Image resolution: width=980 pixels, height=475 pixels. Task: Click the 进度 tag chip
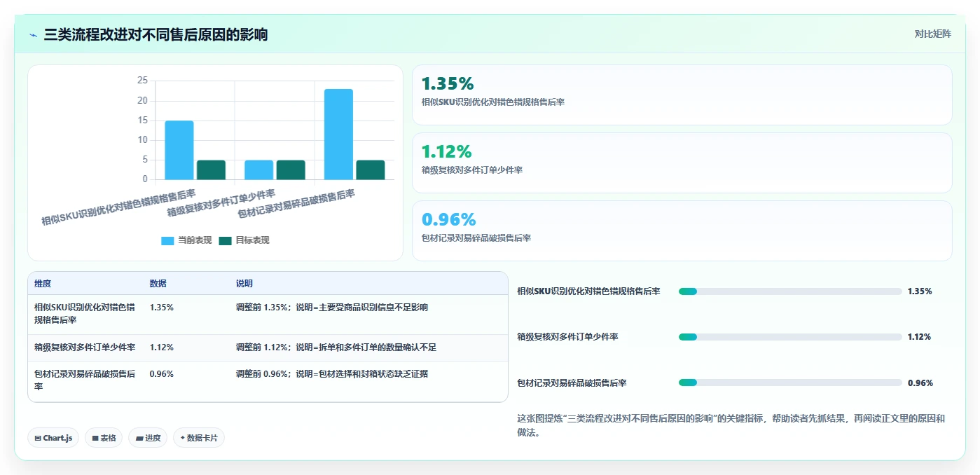coord(148,438)
